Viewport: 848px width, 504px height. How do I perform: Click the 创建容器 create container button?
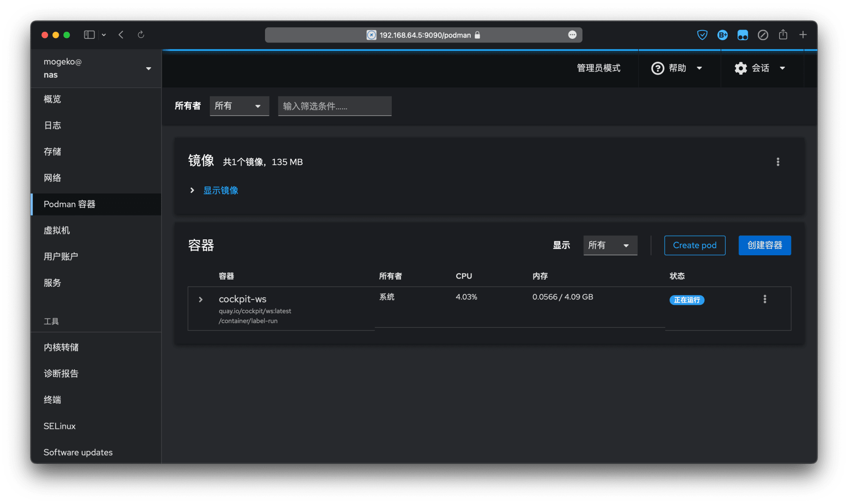click(764, 245)
